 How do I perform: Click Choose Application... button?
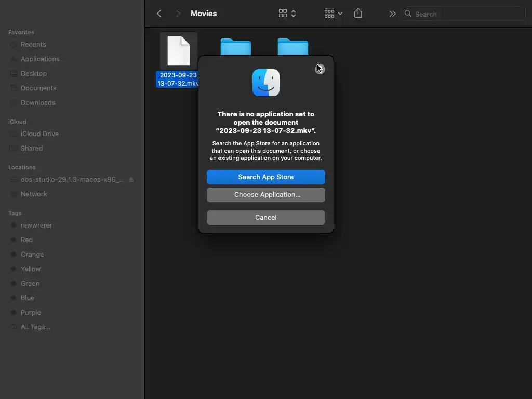pyautogui.click(x=265, y=195)
